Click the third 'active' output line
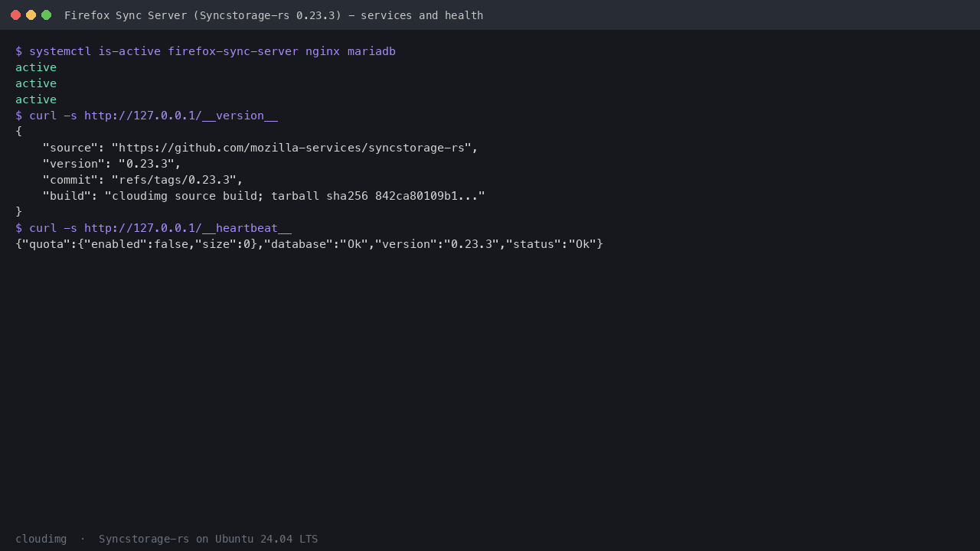 point(36,99)
